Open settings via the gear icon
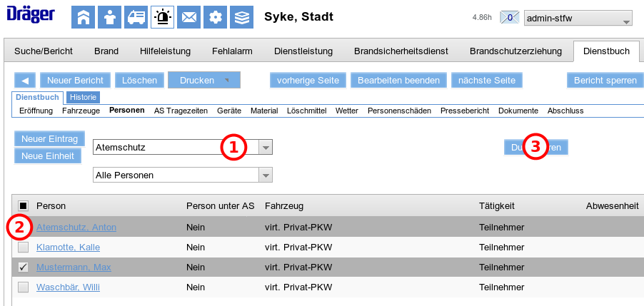Screen dimensions: 644x306 click(x=215, y=17)
